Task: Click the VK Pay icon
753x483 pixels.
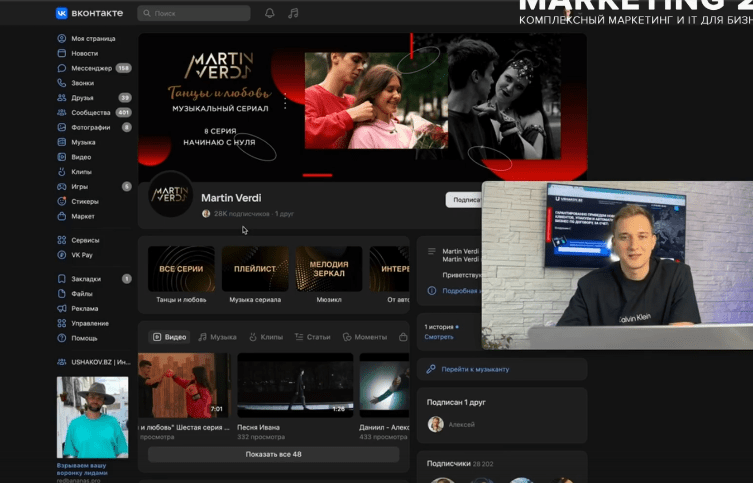Action: pyautogui.click(x=61, y=255)
